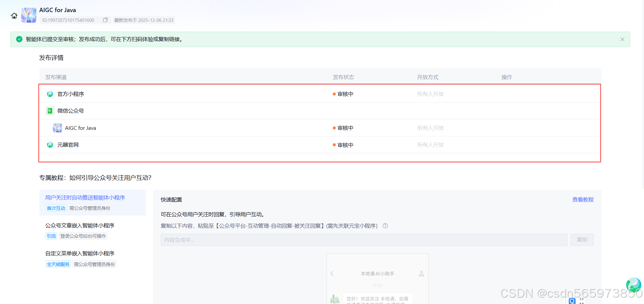
Task: Click 审核中 status in AIGC for Java row
Action: (x=343, y=128)
